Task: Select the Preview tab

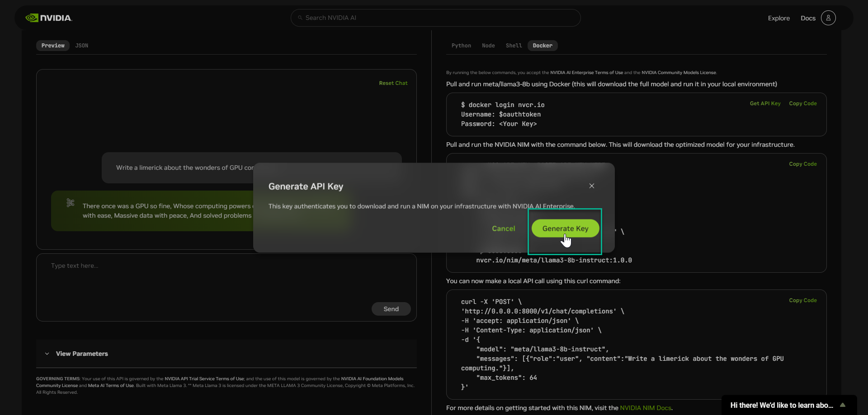Action: pos(53,46)
